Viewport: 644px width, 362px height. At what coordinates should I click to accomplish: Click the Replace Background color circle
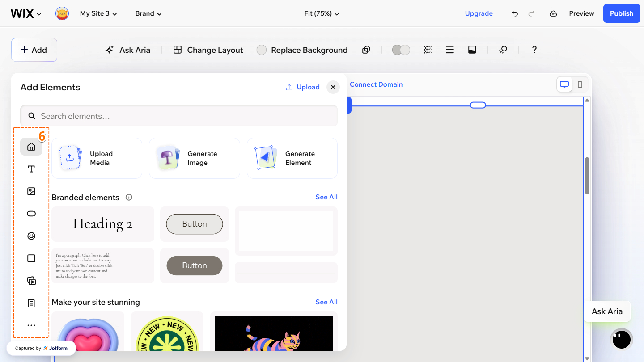tap(262, 50)
